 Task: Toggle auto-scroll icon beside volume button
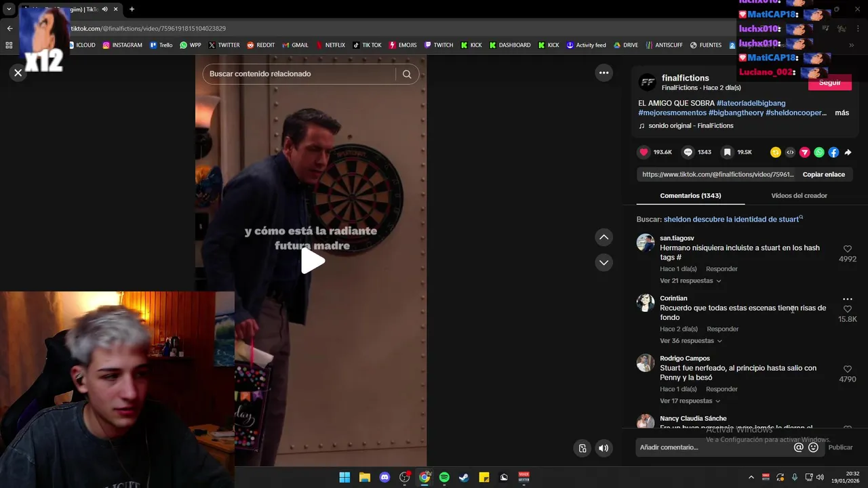tap(583, 448)
